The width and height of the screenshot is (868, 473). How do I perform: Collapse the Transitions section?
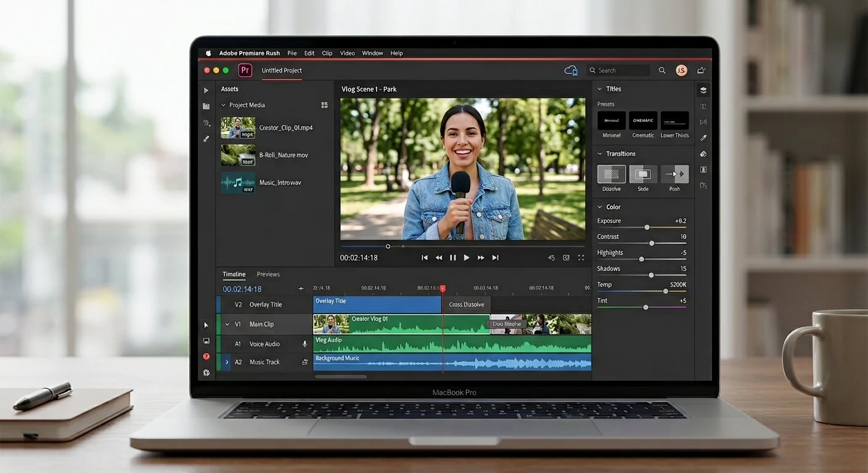pyautogui.click(x=600, y=154)
